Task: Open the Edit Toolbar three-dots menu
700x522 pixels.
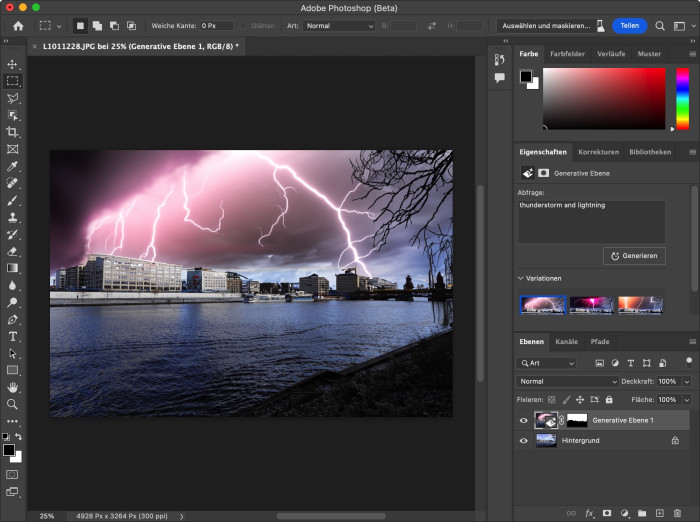Action: click(12, 421)
